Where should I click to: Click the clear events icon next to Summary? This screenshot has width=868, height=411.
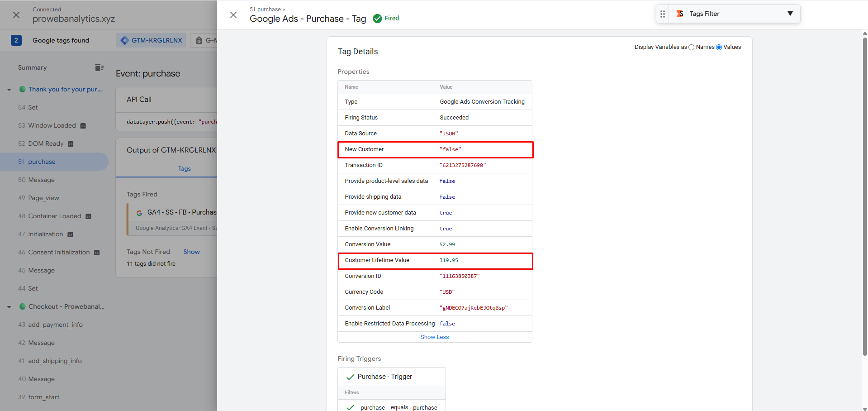tap(99, 67)
